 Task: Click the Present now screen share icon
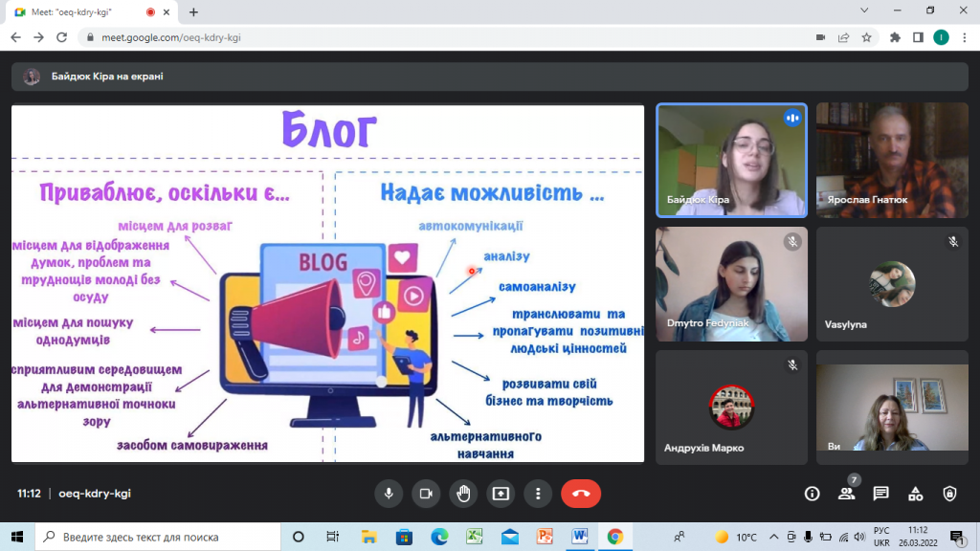point(501,494)
